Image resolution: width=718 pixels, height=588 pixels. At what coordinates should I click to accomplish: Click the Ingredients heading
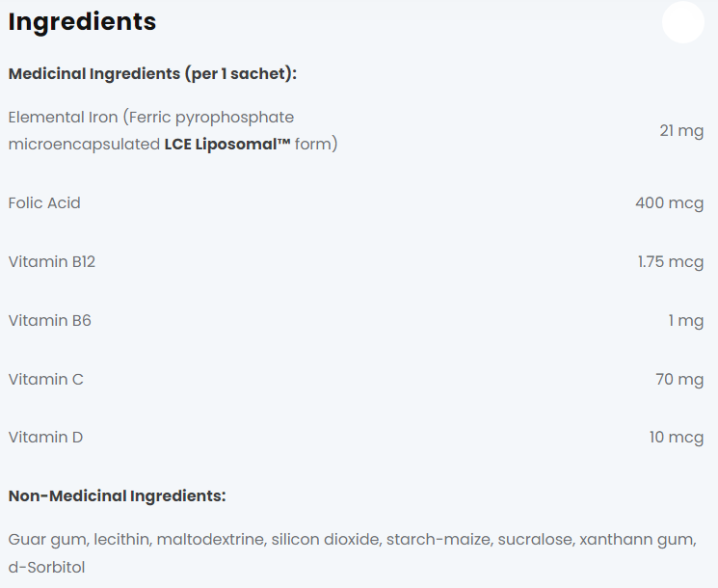82,21
